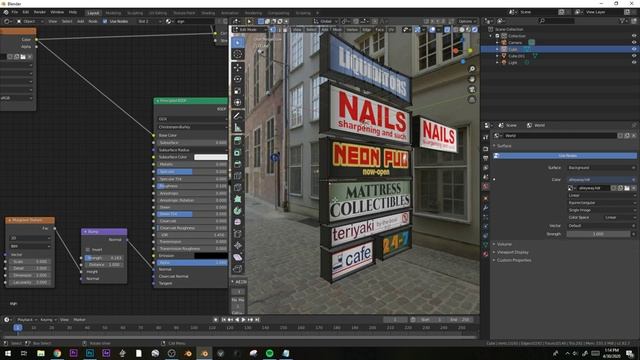Open Chrome from the taskbar
640x360 pixels.
(x=57, y=353)
